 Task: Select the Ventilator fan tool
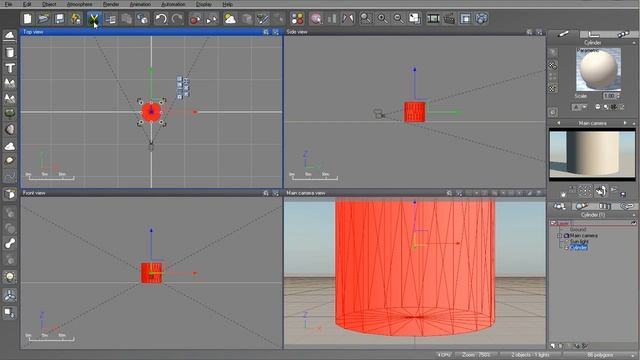(x=10, y=295)
